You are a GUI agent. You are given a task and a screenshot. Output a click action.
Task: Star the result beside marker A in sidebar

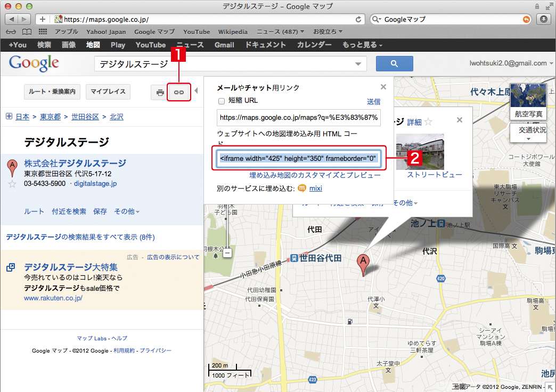pos(12,184)
